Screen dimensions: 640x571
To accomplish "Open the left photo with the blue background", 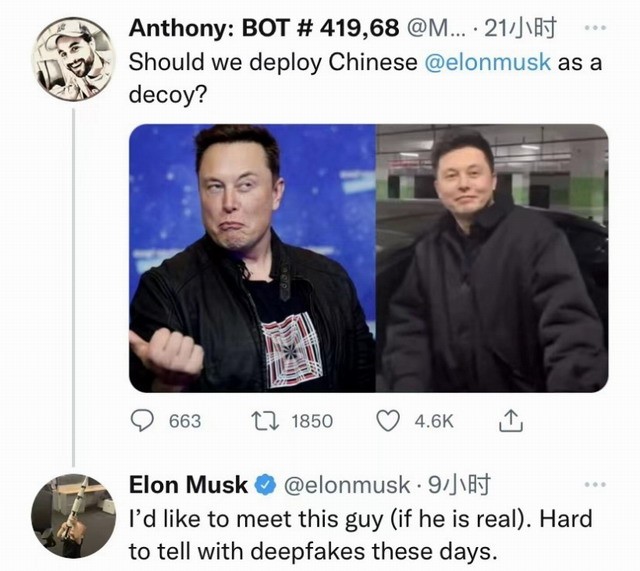I will [252, 258].
